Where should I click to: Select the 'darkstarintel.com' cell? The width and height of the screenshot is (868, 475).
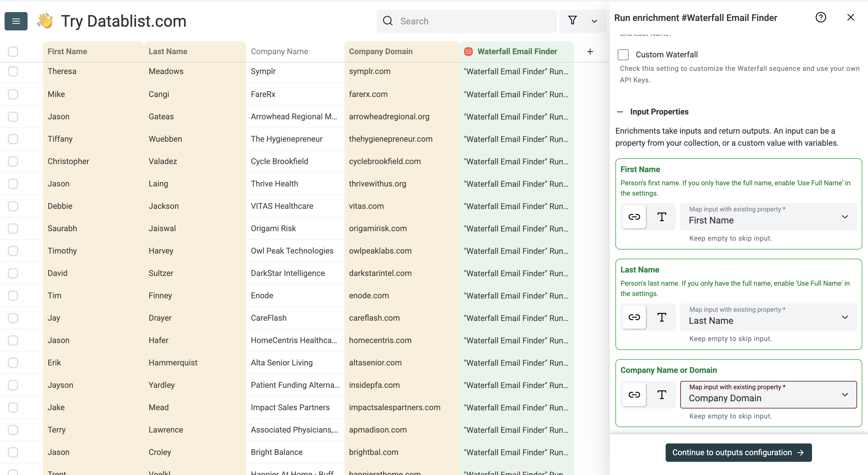coord(402,273)
